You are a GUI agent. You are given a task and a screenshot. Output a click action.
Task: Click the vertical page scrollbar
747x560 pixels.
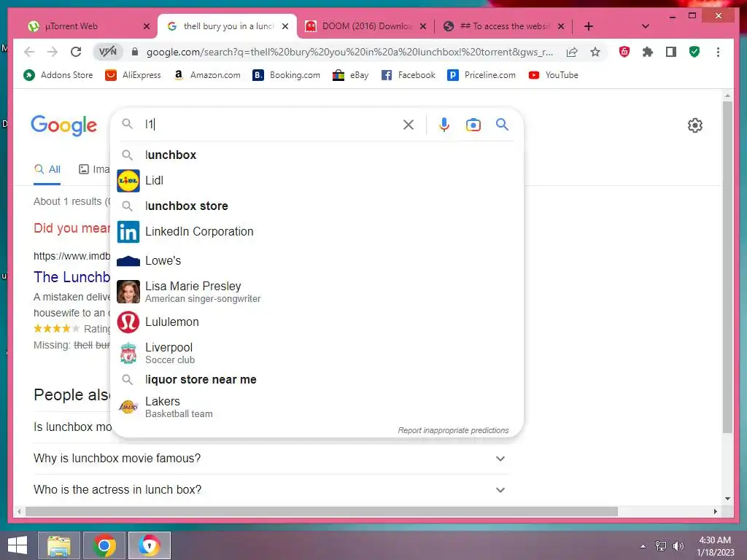point(727,267)
